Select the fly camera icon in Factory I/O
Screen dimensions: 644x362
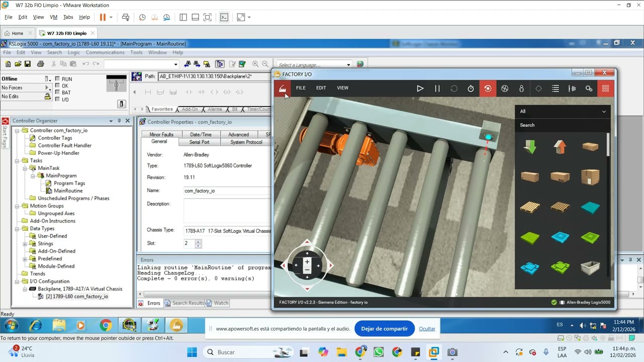click(x=505, y=88)
